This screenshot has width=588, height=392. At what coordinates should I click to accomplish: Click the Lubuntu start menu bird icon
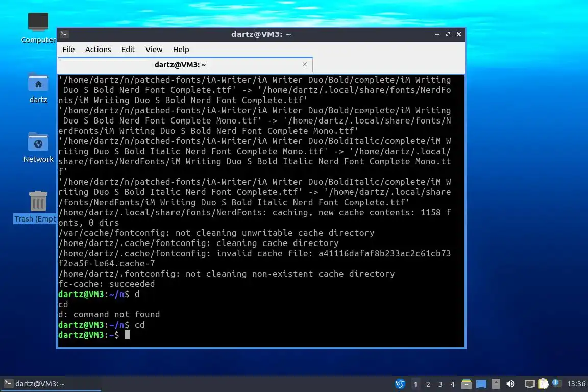pyautogui.click(x=400, y=384)
